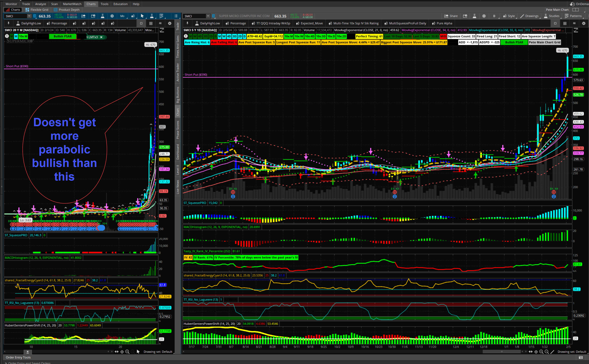Open Share menu on right chart toolbar
The width and height of the screenshot is (589, 364).
(x=451, y=16)
